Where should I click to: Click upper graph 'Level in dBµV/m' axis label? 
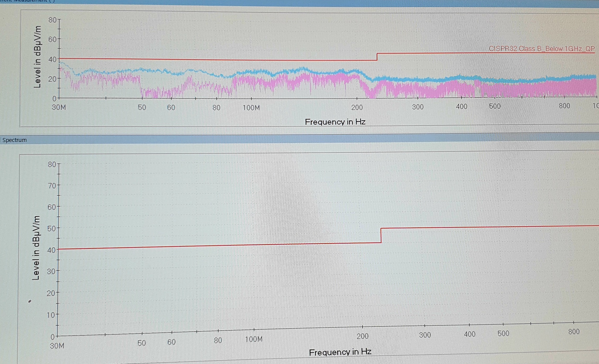click(38, 57)
